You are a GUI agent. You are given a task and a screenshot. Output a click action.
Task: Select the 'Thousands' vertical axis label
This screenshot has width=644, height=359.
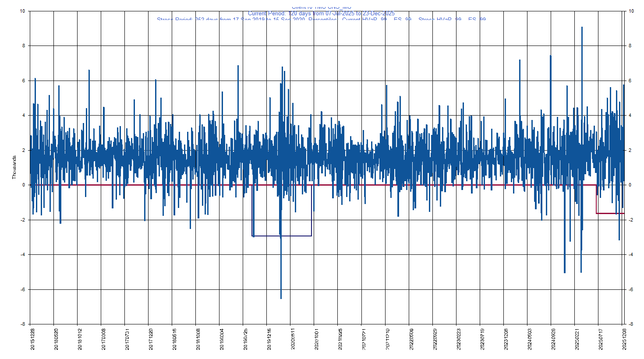[x=14, y=167]
